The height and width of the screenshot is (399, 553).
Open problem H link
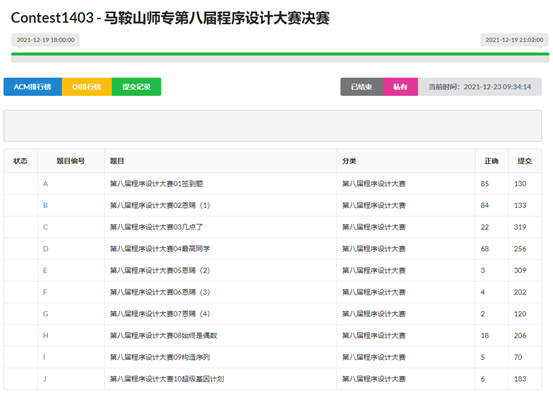click(45, 335)
